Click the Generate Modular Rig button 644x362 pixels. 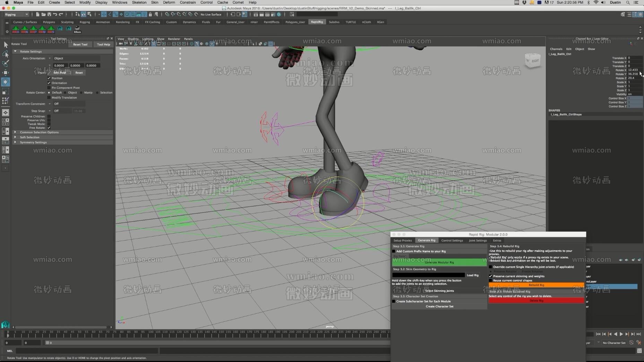(x=439, y=262)
